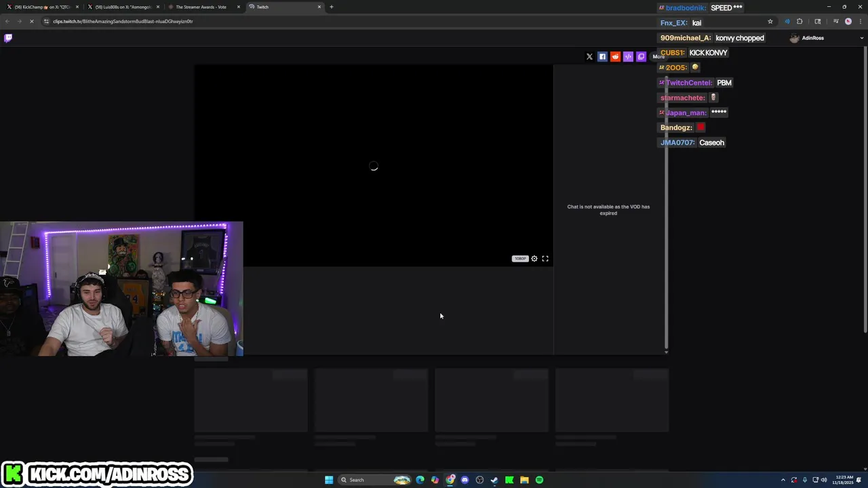This screenshot has width=868, height=488.
Task: Go back in browser history
Action: click(7, 21)
